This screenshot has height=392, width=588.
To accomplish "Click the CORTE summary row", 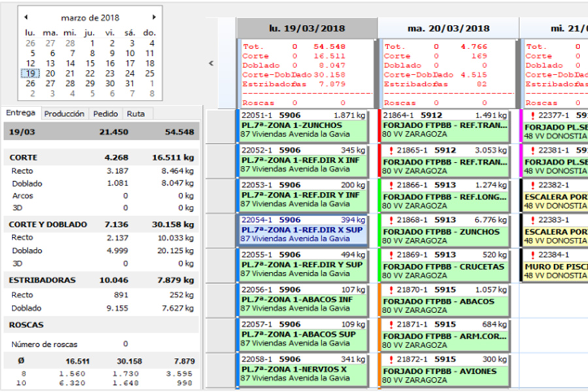I will [101, 157].
